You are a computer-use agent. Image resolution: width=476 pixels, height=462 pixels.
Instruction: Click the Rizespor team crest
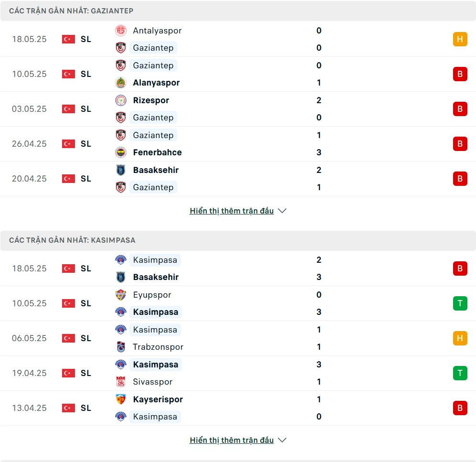(x=121, y=100)
